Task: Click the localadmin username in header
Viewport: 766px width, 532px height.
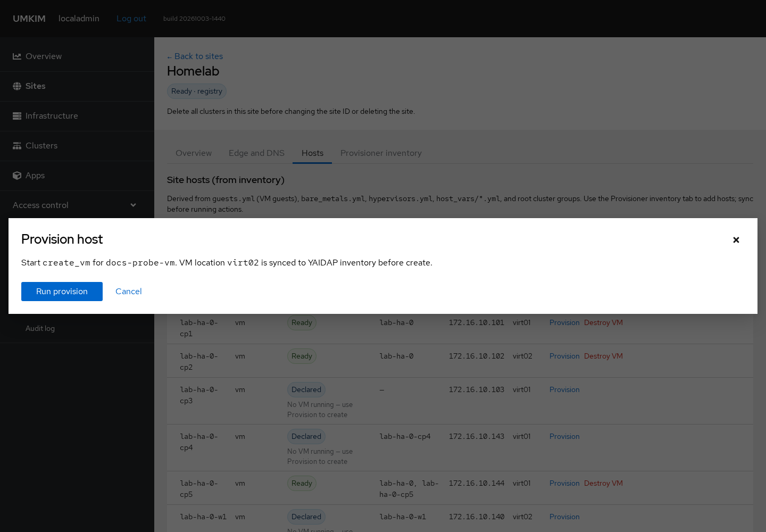Action: (x=79, y=19)
